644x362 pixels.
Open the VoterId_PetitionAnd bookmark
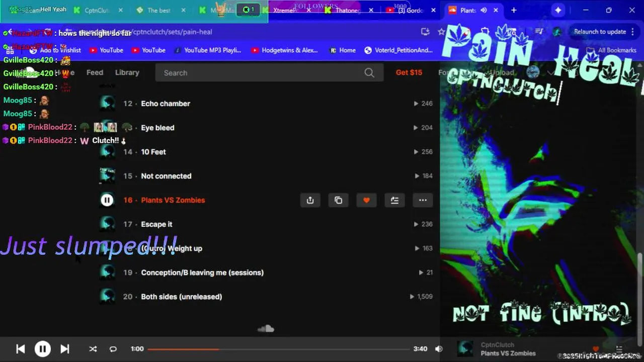tap(398, 50)
